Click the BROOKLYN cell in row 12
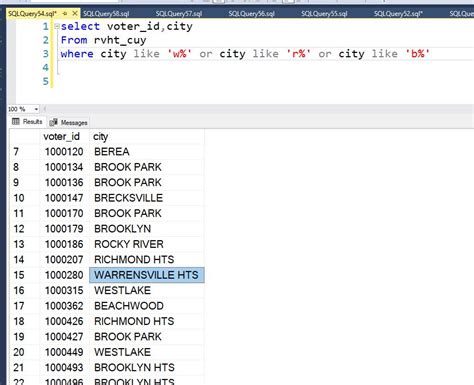 click(x=147, y=229)
